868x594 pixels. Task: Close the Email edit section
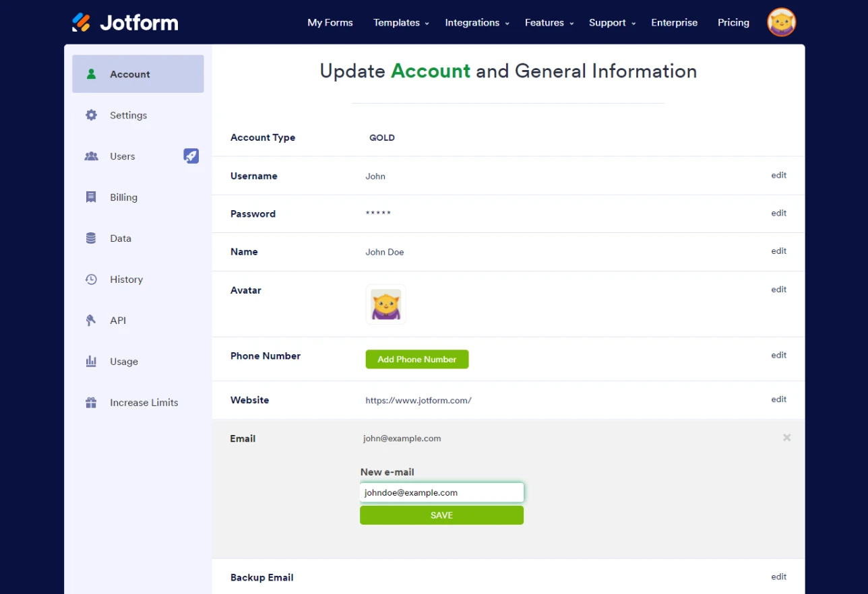click(x=786, y=438)
